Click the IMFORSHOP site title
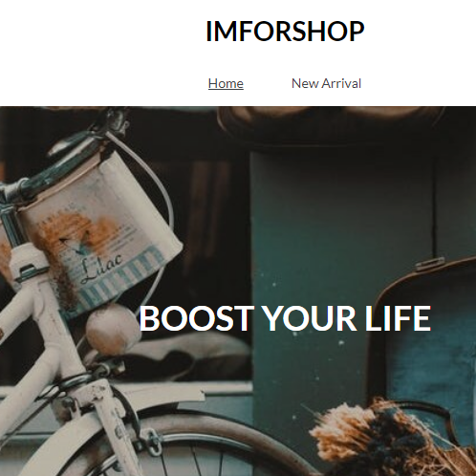 click(x=285, y=32)
